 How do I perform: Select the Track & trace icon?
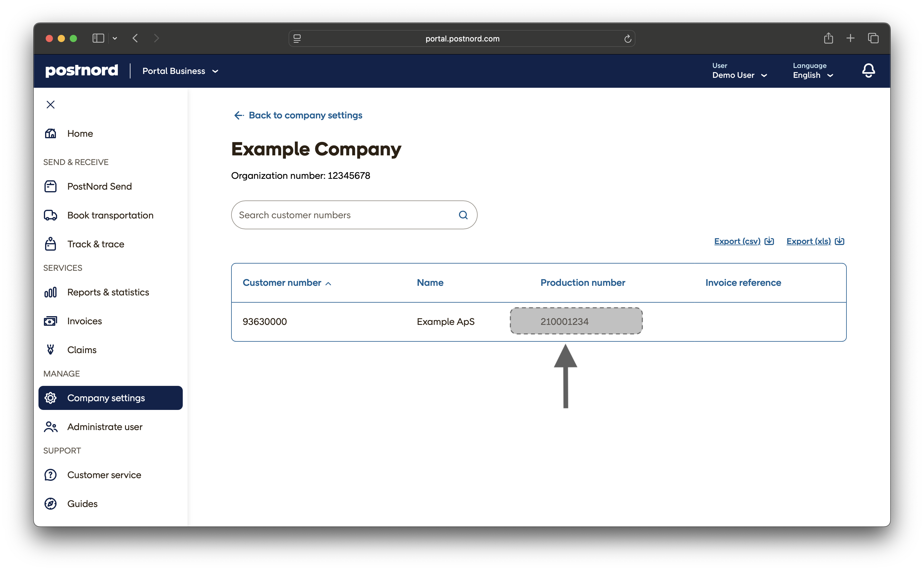(50, 244)
